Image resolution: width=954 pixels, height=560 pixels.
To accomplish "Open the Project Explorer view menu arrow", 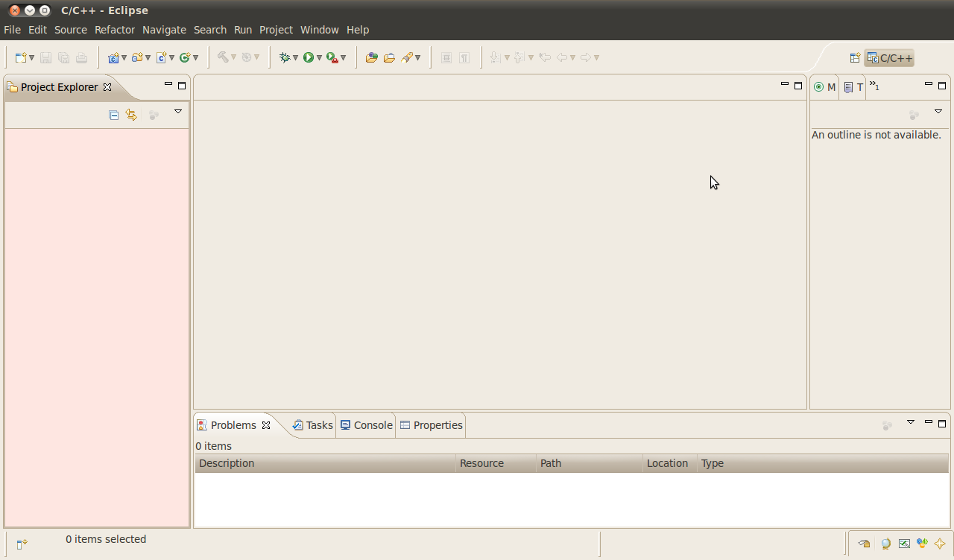I will point(178,112).
